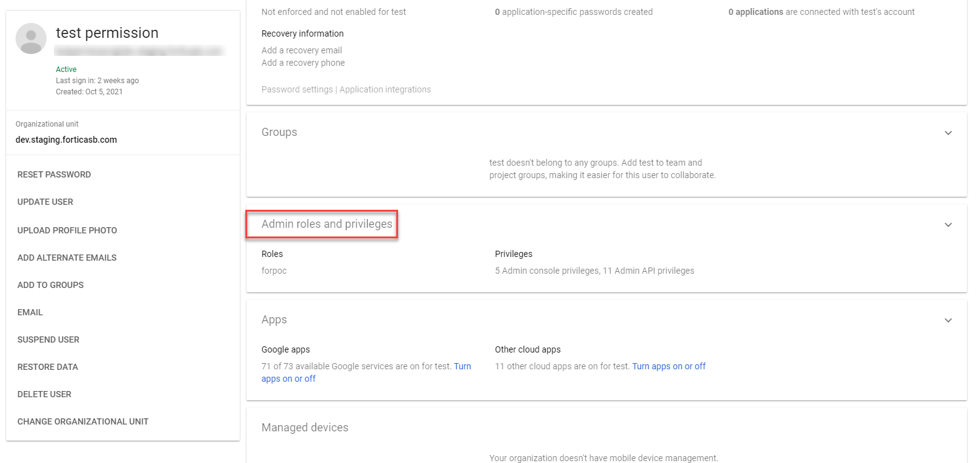
Task: Turn other cloud apps on or off
Action: 669,366
